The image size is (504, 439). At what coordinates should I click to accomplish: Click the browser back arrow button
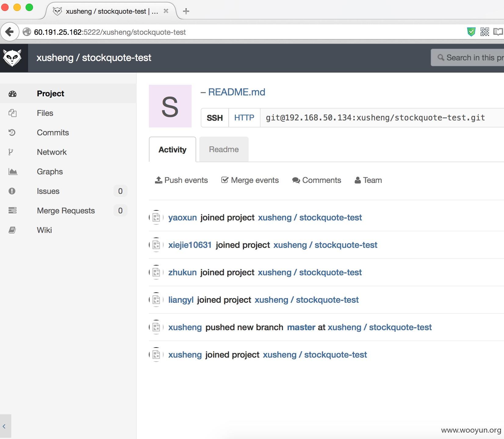point(10,32)
